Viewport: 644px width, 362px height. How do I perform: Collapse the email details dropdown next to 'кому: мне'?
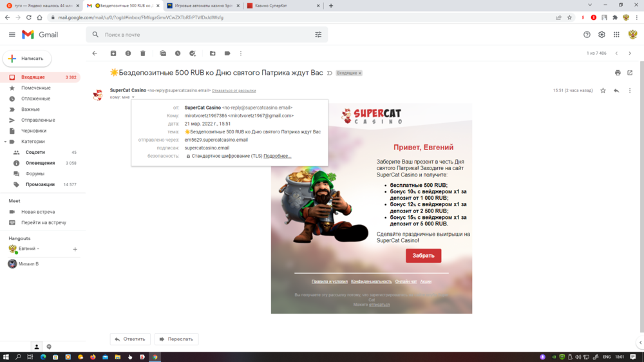tap(133, 97)
